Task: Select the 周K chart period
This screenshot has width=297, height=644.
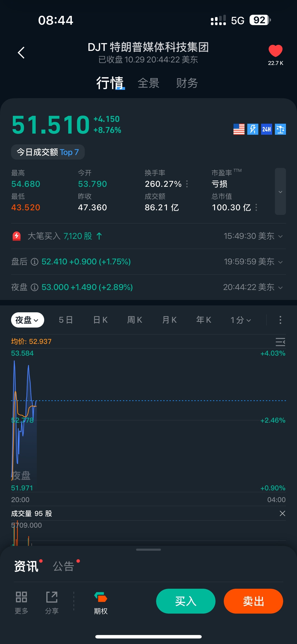Action: click(135, 320)
